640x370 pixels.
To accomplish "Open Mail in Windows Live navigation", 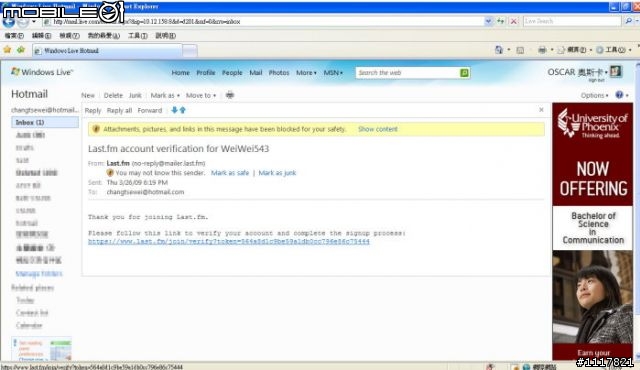I will point(256,73).
